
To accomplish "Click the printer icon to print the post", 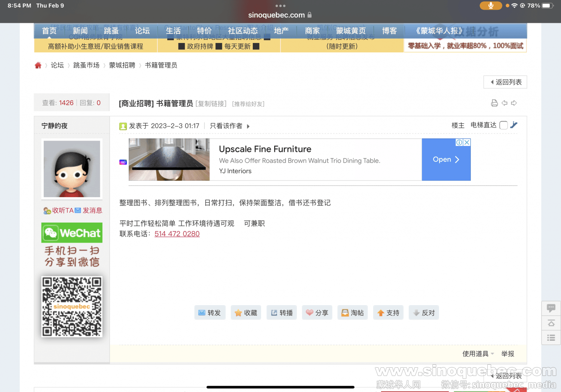I will [x=494, y=103].
